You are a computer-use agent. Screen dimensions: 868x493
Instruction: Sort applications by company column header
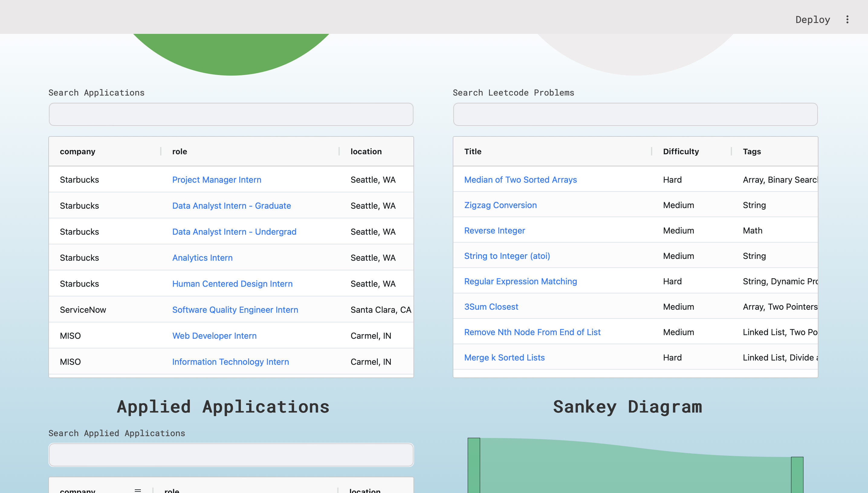[77, 151]
